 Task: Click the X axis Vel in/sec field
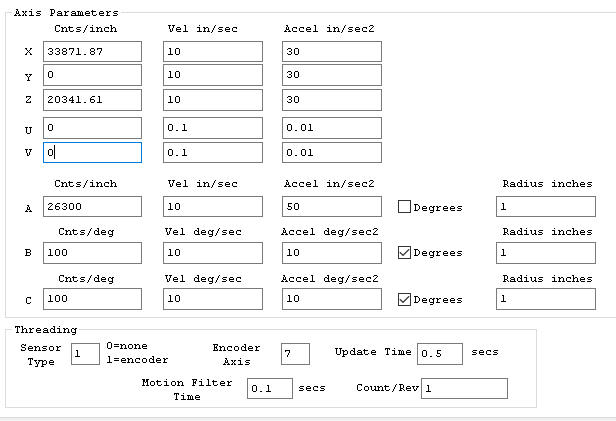(212, 51)
